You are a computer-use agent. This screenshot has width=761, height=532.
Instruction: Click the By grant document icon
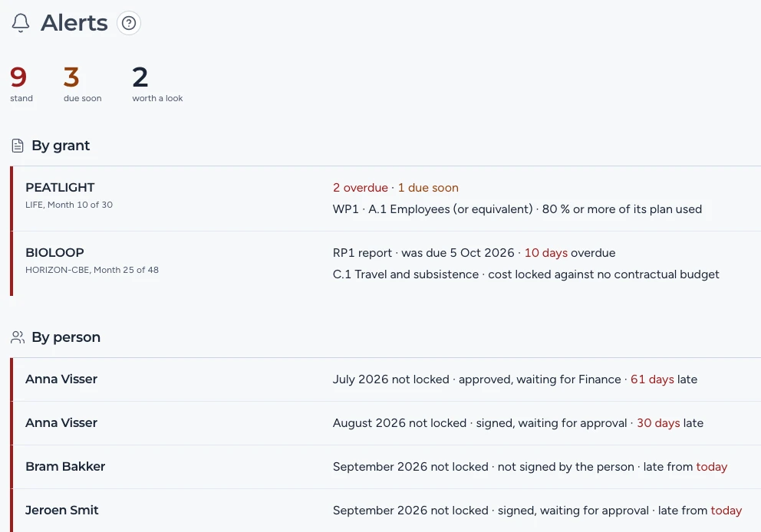tap(18, 146)
